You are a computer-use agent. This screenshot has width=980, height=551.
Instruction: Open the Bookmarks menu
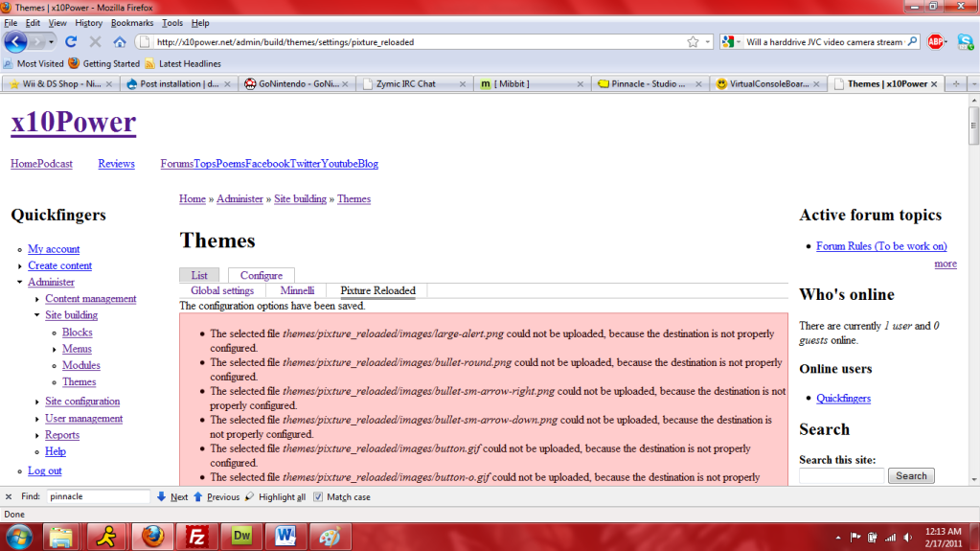[x=132, y=23]
